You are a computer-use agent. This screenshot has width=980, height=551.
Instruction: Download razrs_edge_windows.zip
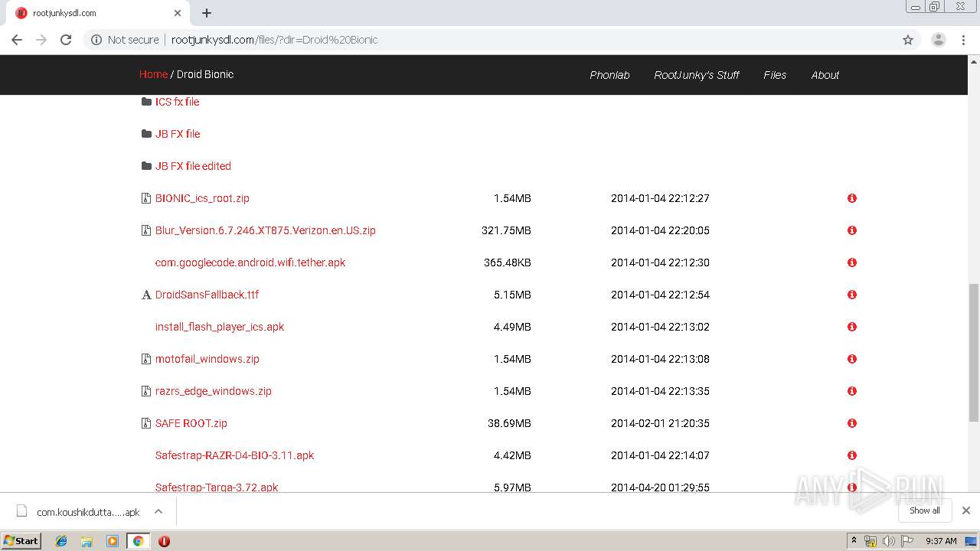[x=214, y=391]
